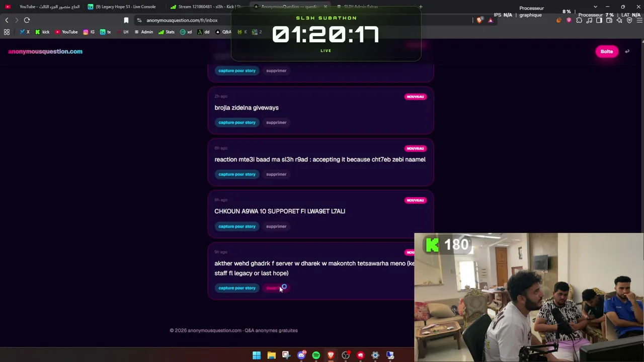Image resolution: width=644 pixels, height=362 pixels.
Task: Click the anonymousquestion.com logo
Action: [x=45, y=51]
